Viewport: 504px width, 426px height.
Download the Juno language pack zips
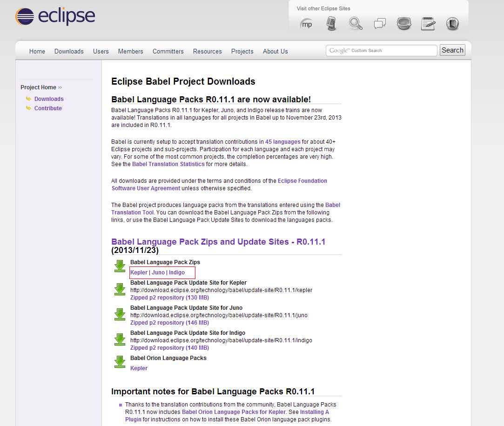(x=158, y=273)
